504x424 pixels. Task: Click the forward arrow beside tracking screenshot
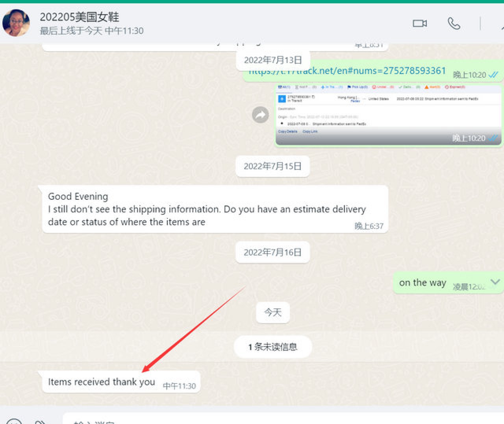click(260, 115)
